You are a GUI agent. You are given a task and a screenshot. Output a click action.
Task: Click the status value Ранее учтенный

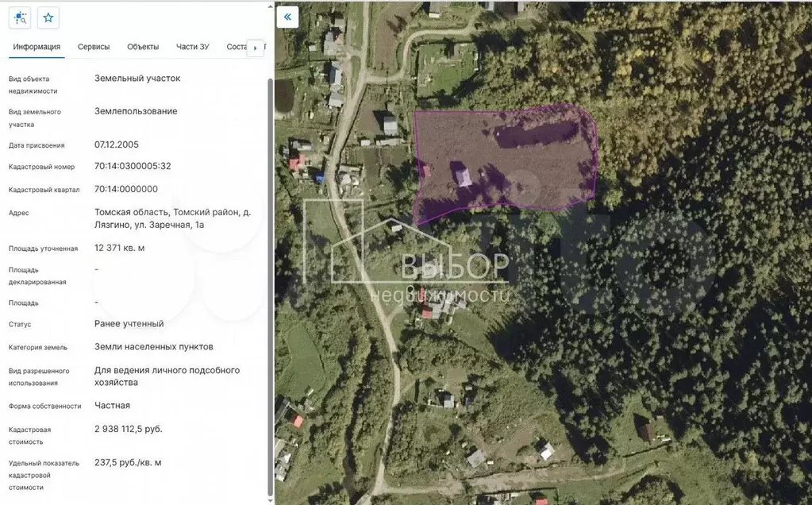tap(129, 324)
